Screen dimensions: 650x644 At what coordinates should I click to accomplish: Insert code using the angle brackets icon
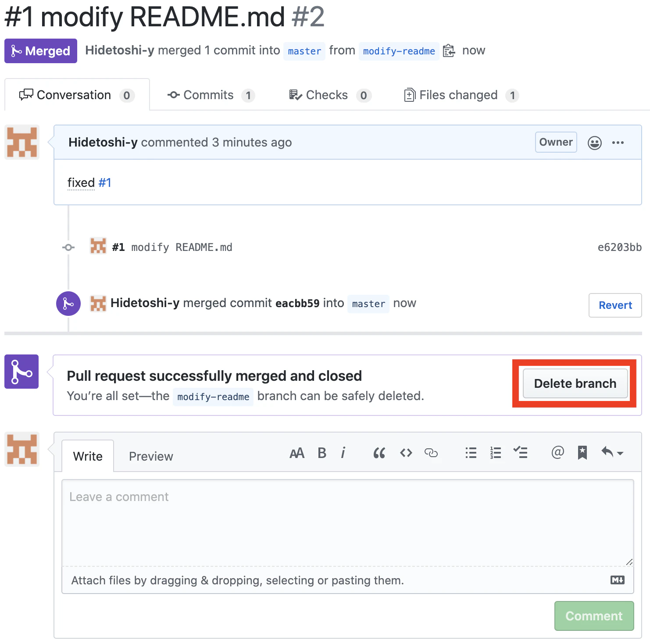pos(406,453)
